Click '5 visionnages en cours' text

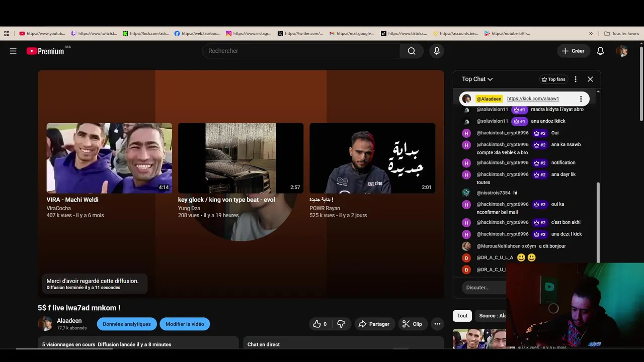[x=68, y=344]
